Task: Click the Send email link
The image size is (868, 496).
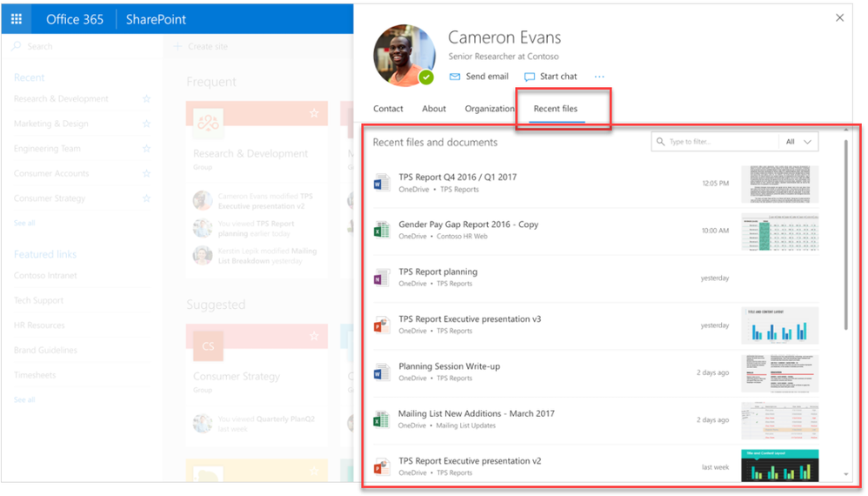Action: 487,77
